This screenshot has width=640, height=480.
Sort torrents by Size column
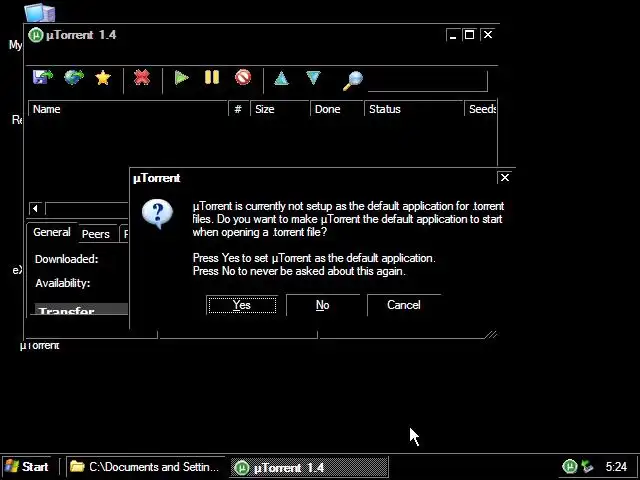click(x=280, y=109)
